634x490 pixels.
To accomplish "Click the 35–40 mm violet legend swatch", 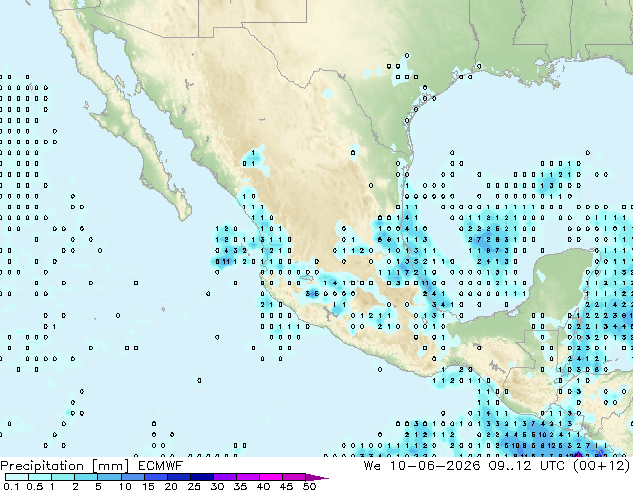I will click(x=247, y=477).
